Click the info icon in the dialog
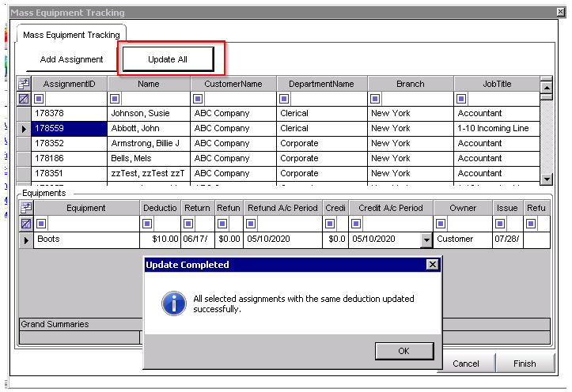This screenshot has width=572, height=392. pos(174,303)
